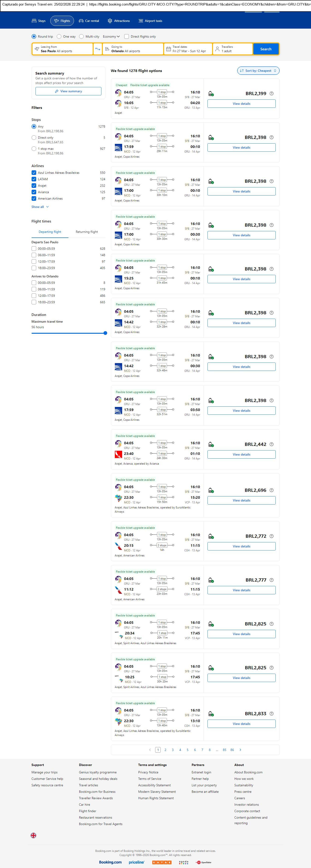Click the baggage icon on the cheapest flight
This screenshot has width=311, height=868.
211,94
